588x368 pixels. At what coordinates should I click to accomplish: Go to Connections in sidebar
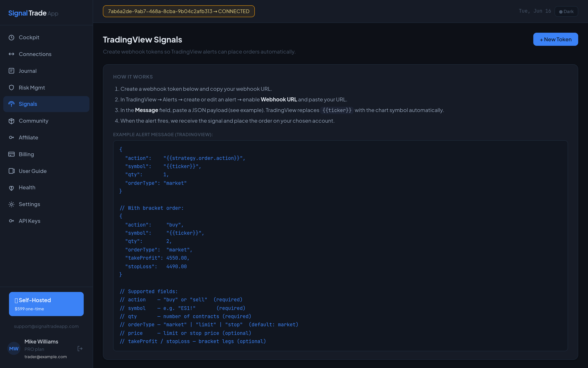[x=46, y=54]
